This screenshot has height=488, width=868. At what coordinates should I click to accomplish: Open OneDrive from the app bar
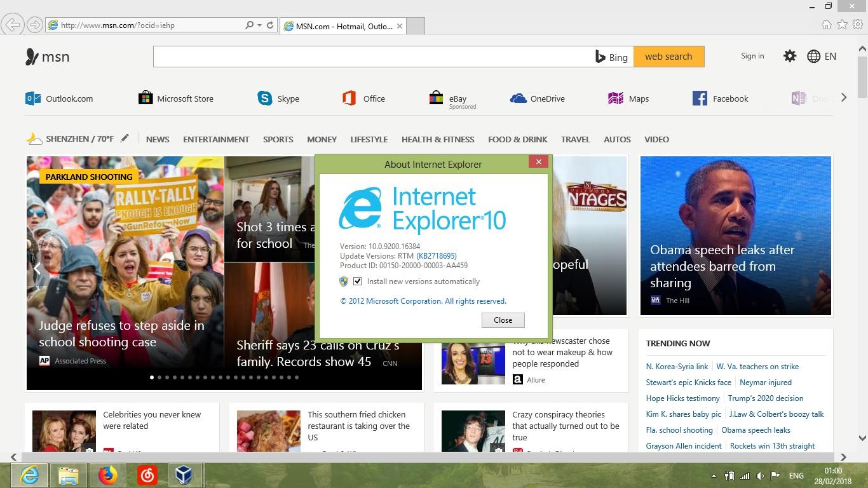[x=537, y=98]
